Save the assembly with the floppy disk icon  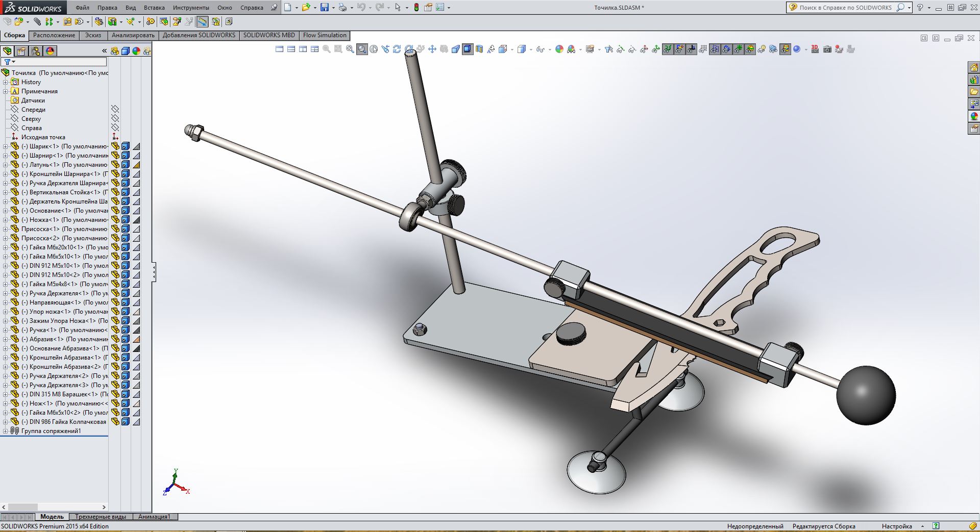click(x=324, y=7)
